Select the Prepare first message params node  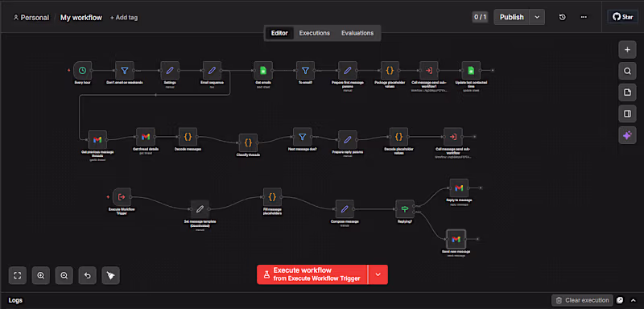(x=348, y=71)
